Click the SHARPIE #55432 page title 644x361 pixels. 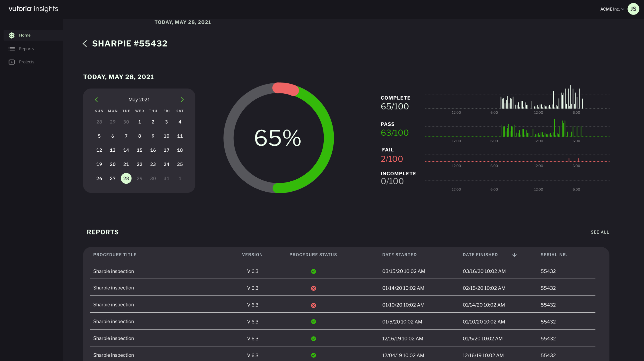pyautogui.click(x=130, y=43)
